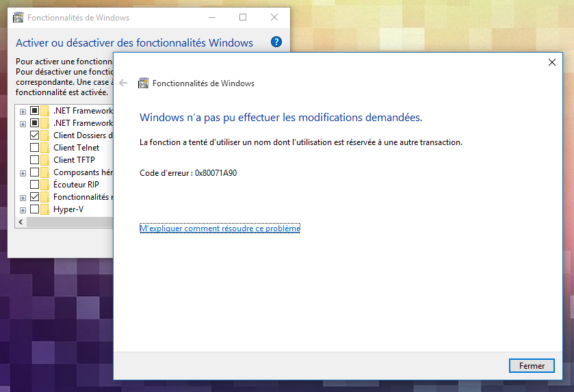
Task: Enable the Hyper-V checkbox
Action: click(x=34, y=209)
